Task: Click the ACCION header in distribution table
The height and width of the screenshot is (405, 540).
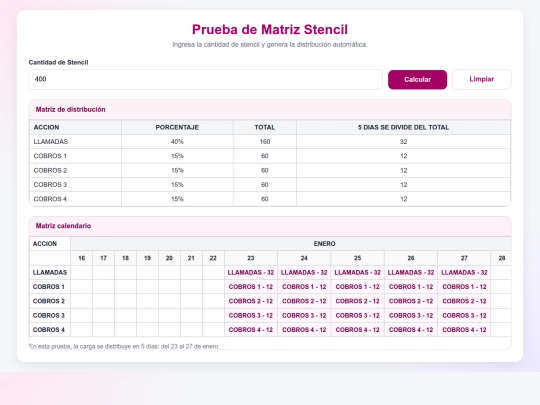Action: coord(75,127)
